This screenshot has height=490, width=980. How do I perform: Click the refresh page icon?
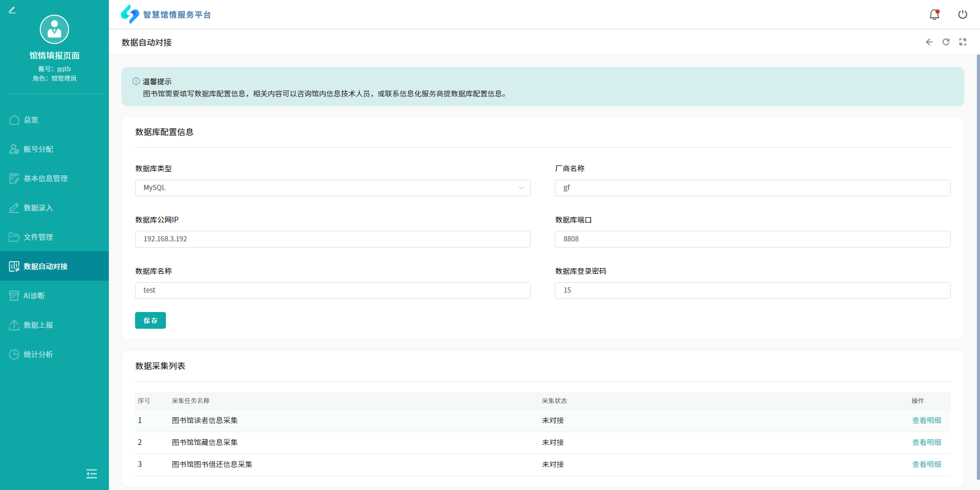click(945, 42)
